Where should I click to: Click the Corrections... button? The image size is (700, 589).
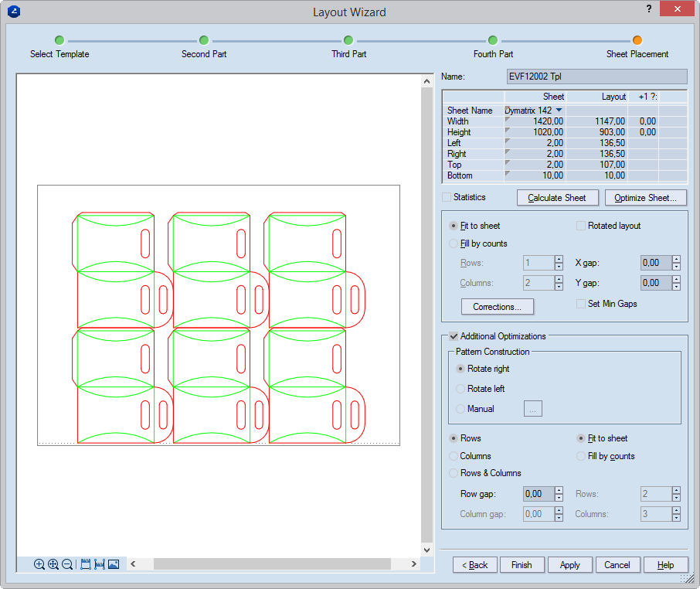click(x=497, y=307)
